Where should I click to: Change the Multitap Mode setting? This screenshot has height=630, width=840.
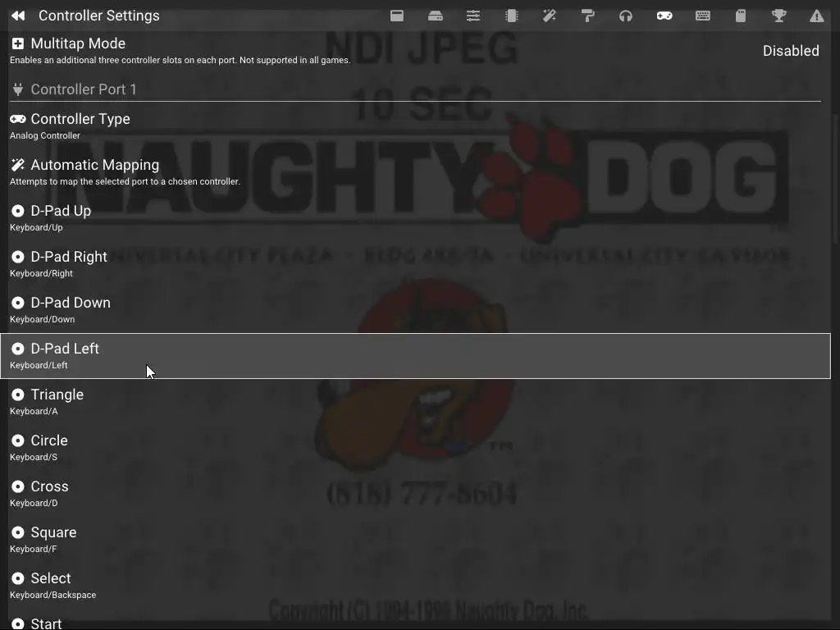click(x=415, y=51)
